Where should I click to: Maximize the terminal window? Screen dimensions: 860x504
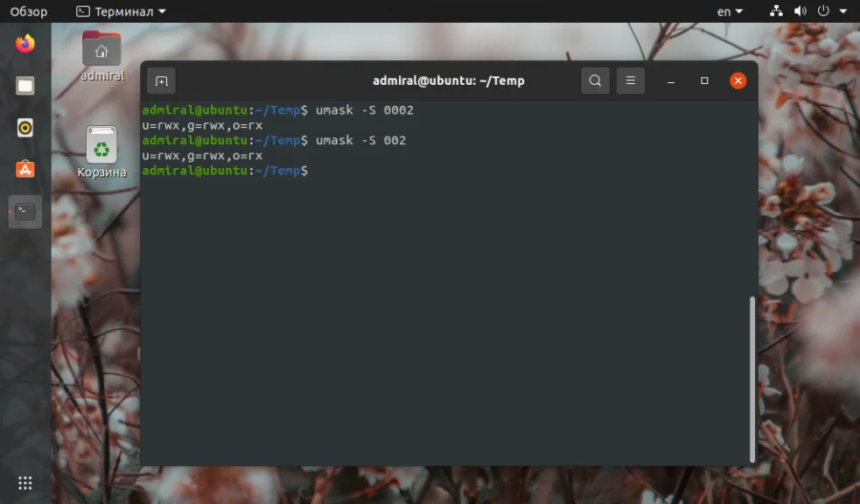(x=704, y=81)
